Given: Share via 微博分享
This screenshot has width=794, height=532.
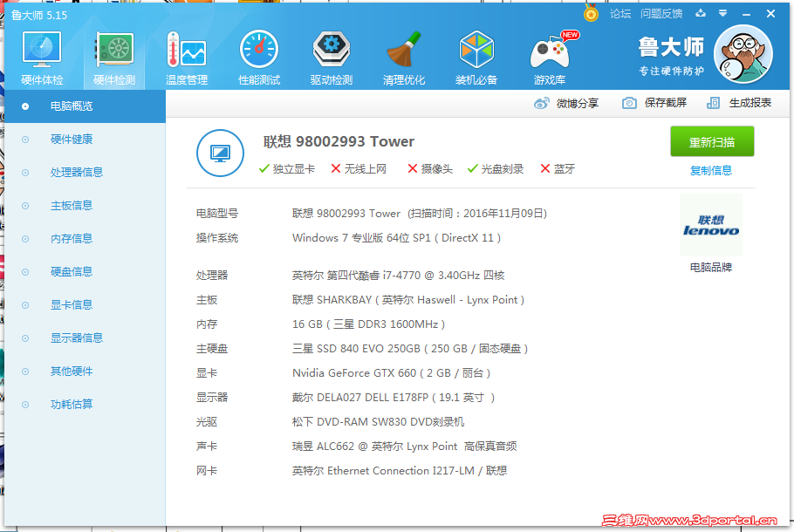Looking at the screenshot, I should coord(578,103).
